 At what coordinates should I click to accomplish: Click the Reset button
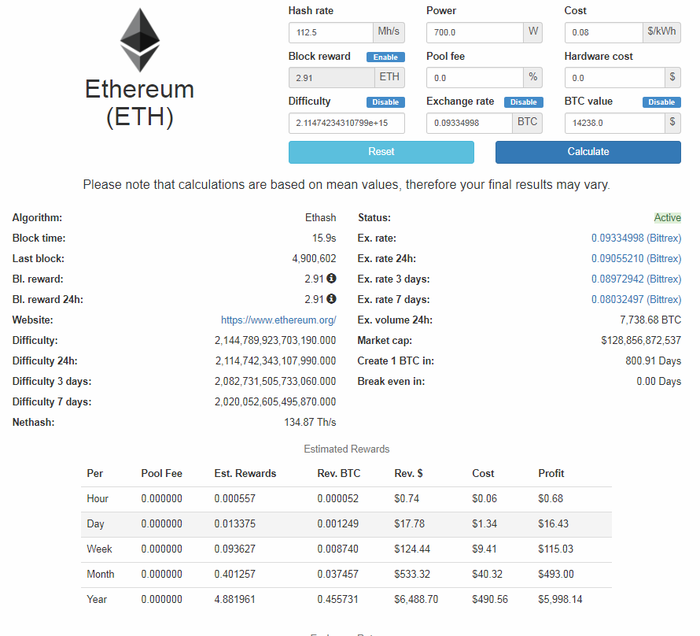pyautogui.click(x=381, y=152)
